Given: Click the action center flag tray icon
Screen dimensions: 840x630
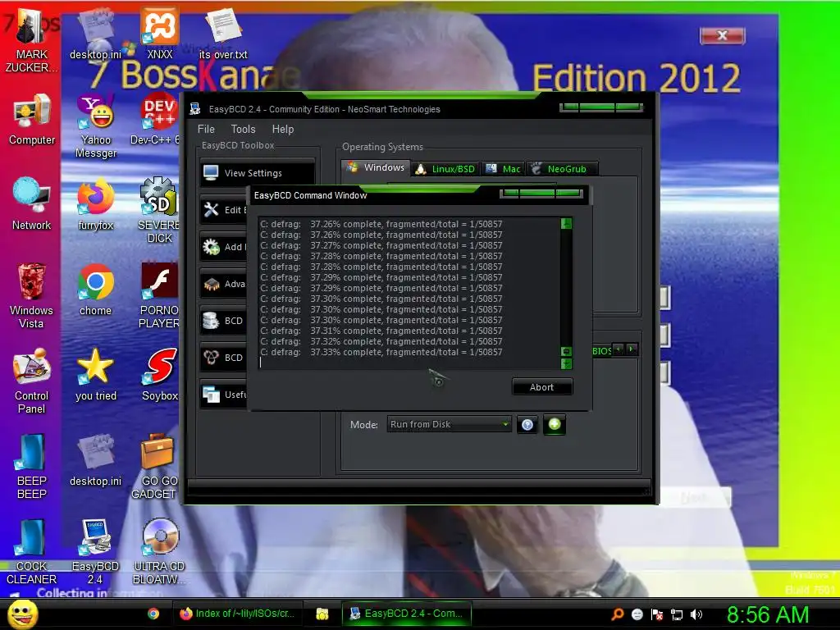Looking at the screenshot, I should (x=657, y=614).
